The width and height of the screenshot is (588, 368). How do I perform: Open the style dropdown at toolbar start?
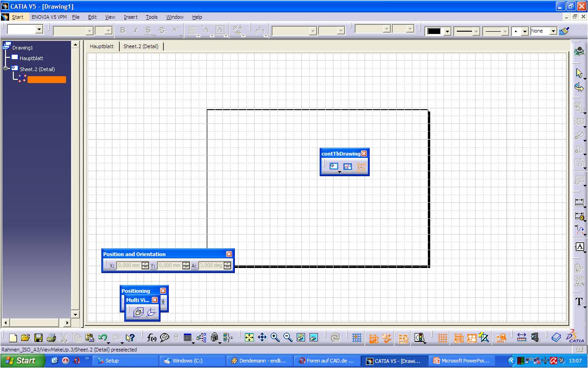pos(39,29)
